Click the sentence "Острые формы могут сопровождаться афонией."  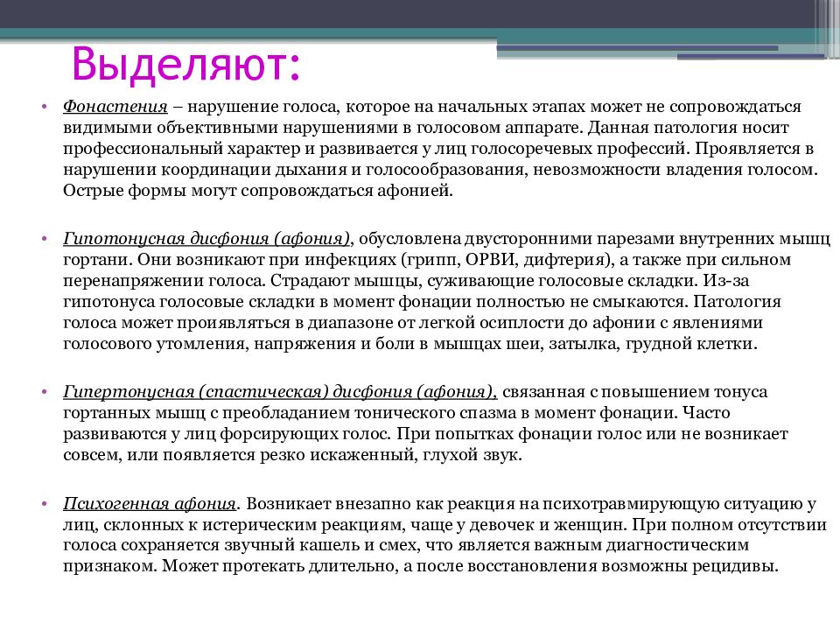click(x=257, y=191)
